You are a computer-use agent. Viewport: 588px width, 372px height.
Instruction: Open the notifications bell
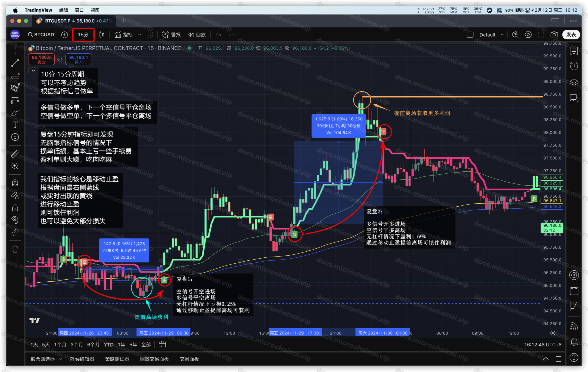tap(574, 342)
